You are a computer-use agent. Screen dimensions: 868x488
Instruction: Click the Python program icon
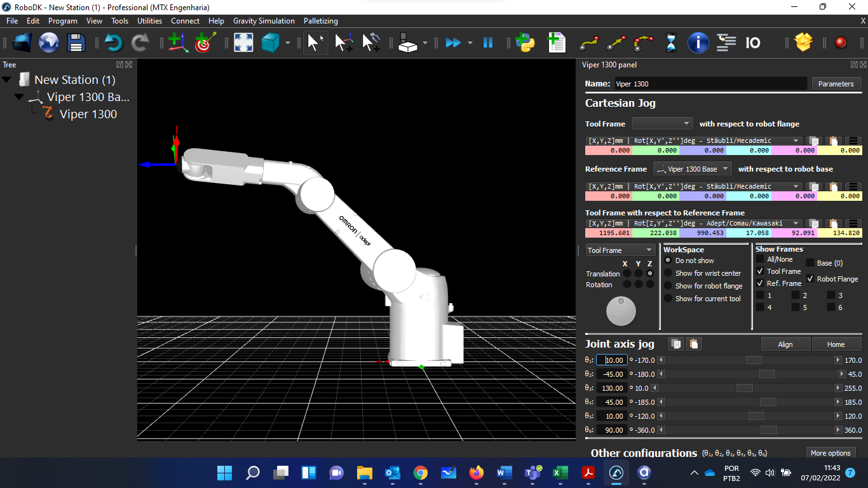click(x=525, y=43)
